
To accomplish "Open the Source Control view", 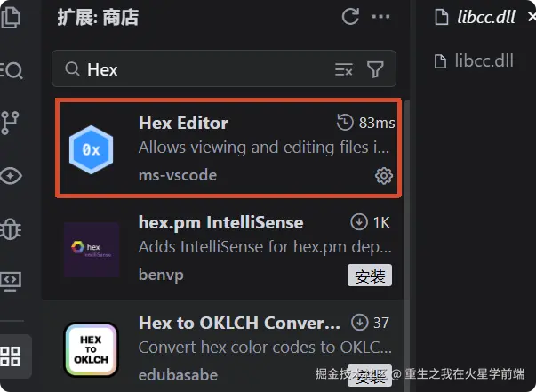I will point(10,123).
